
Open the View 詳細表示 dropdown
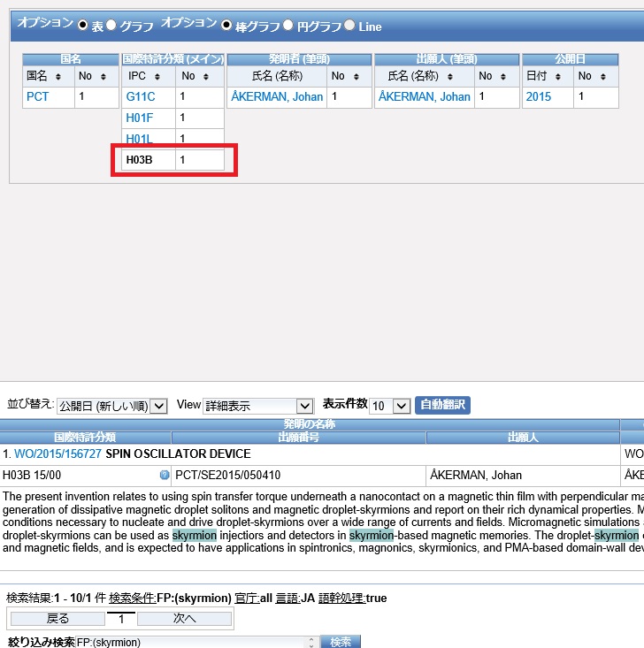(258, 406)
